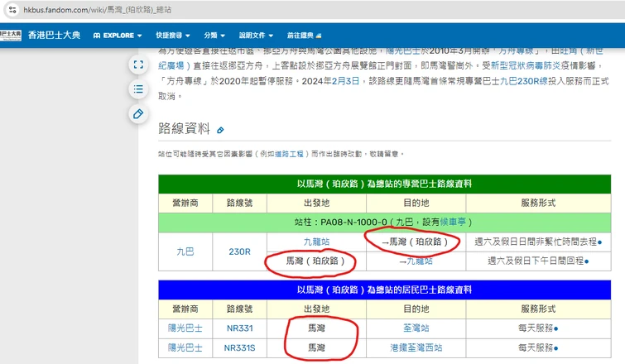Open the EXPLORE menu

coord(118,36)
